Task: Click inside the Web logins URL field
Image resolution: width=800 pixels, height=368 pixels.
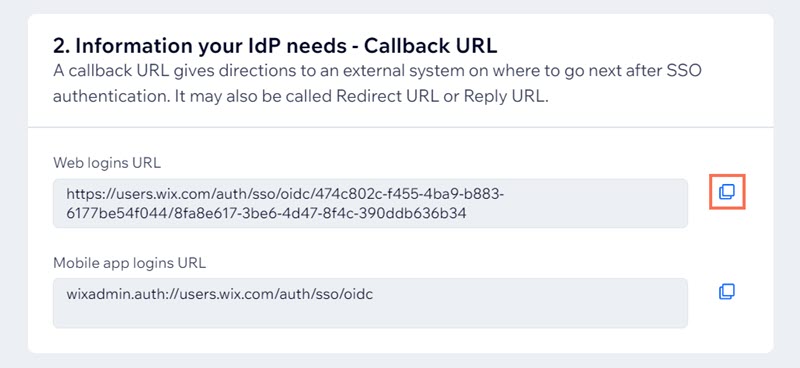Action: tap(370, 203)
